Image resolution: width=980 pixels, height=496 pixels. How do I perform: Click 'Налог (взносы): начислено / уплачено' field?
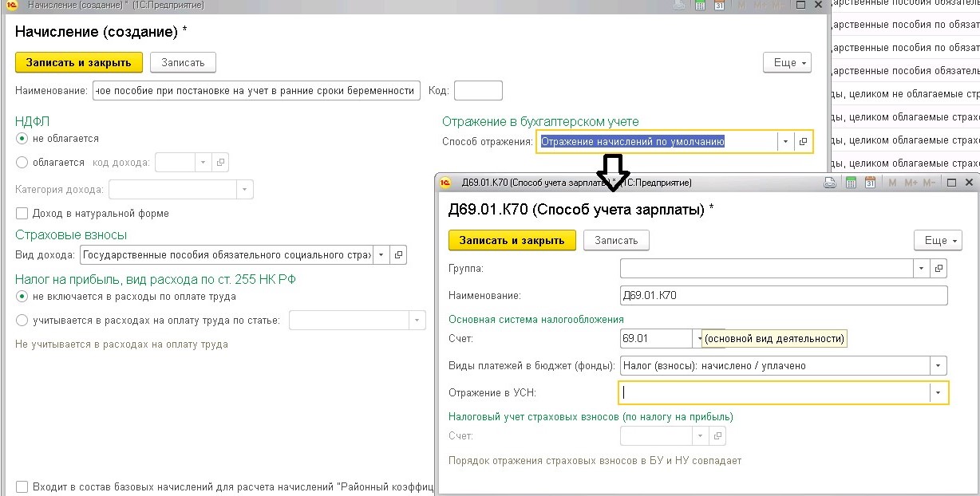click(775, 366)
